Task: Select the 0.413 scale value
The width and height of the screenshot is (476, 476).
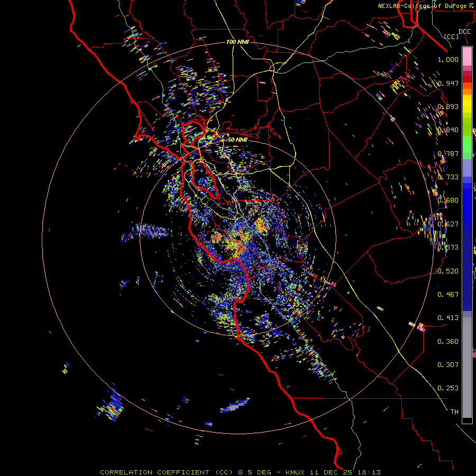Action: [x=448, y=318]
